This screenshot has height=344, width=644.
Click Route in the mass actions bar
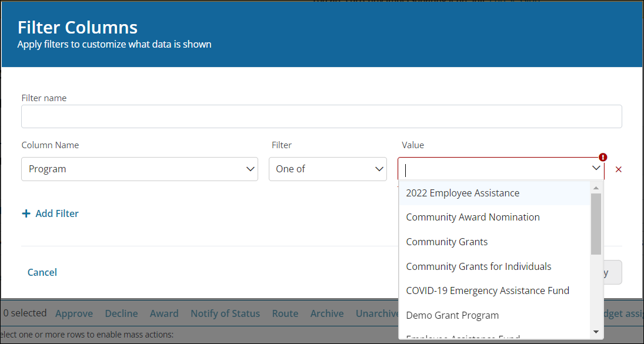pyautogui.click(x=285, y=313)
